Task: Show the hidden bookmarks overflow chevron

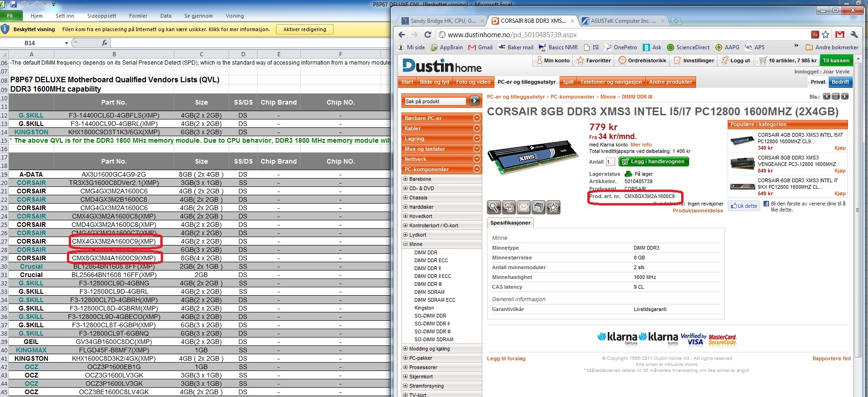Action: tap(796, 46)
